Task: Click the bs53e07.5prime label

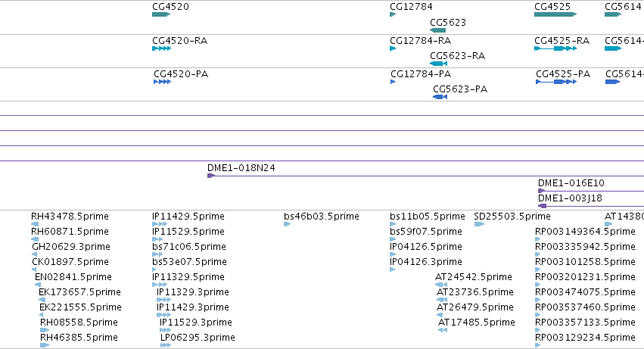Action: pos(189,262)
